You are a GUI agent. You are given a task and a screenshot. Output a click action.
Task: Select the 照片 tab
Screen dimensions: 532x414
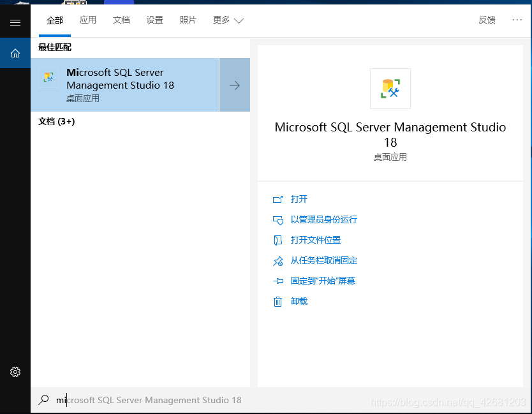(x=188, y=20)
